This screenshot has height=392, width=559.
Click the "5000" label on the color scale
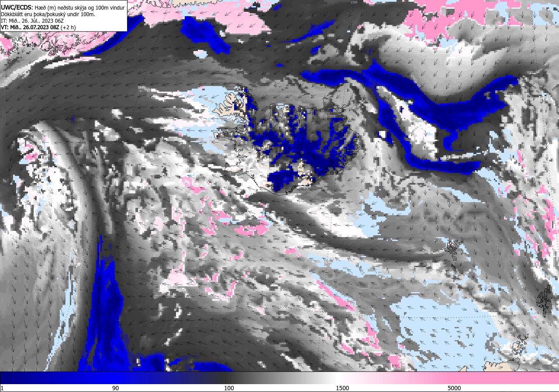click(x=454, y=388)
